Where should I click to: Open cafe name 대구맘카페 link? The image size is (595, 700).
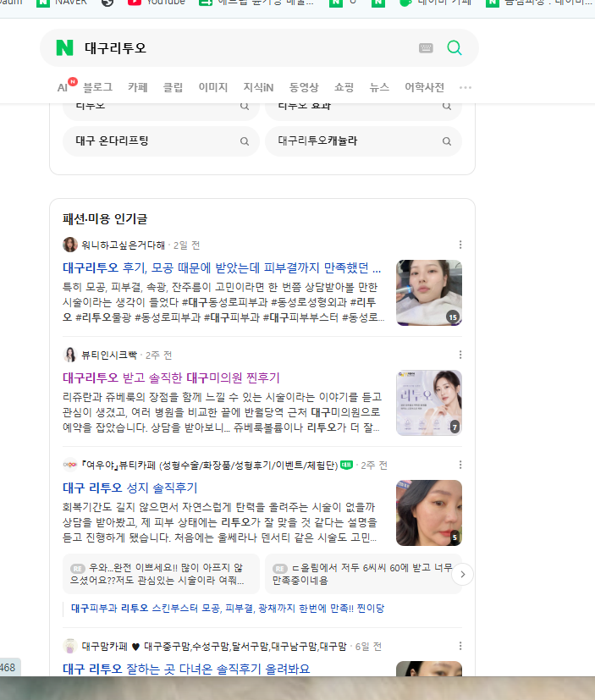(214, 647)
